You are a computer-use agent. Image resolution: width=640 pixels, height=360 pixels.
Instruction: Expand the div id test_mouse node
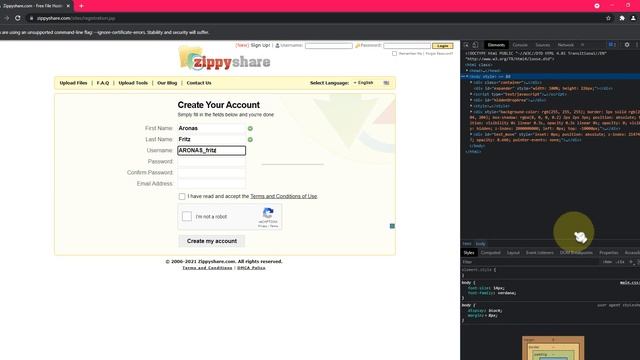[471, 134]
